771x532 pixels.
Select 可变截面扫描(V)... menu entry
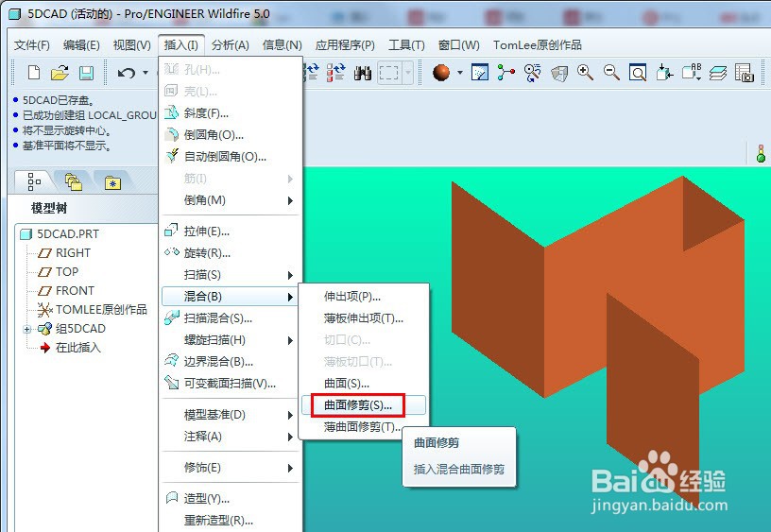coord(231,383)
